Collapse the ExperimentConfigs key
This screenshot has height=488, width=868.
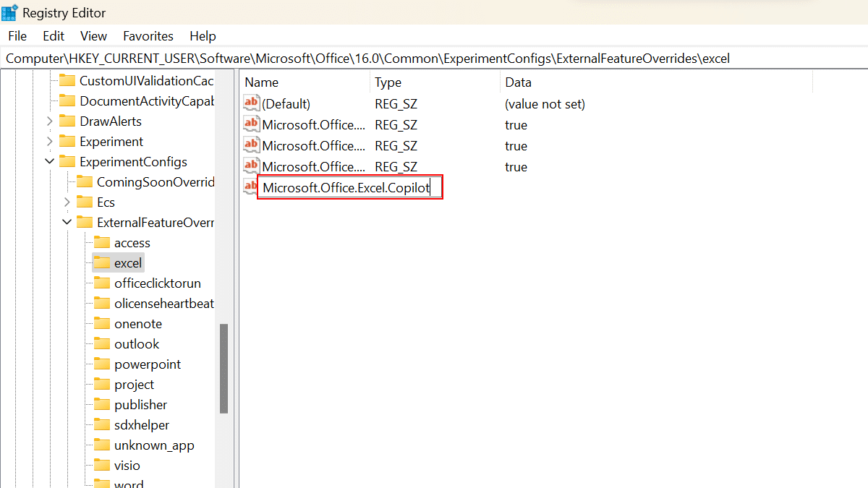click(x=49, y=161)
